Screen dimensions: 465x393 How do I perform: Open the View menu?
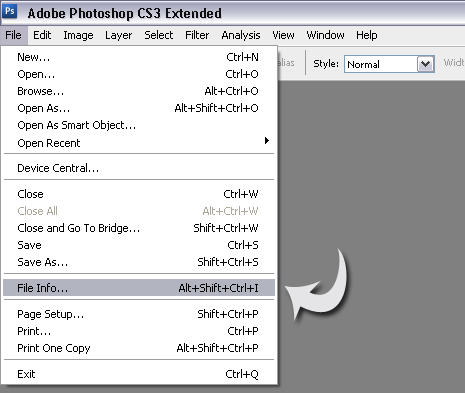(283, 35)
